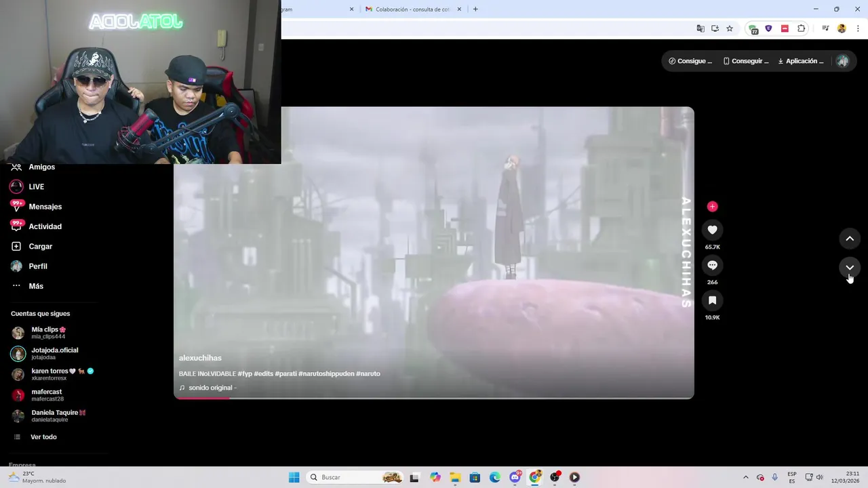Open File Explorer from taskbar
This screenshot has height=488, width=868.
(x=455, y=477)
